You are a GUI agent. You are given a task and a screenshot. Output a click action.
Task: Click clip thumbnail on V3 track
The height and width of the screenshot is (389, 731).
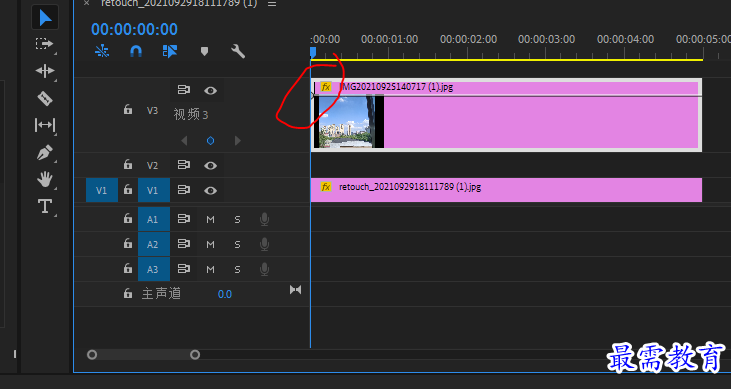(349, 122)
